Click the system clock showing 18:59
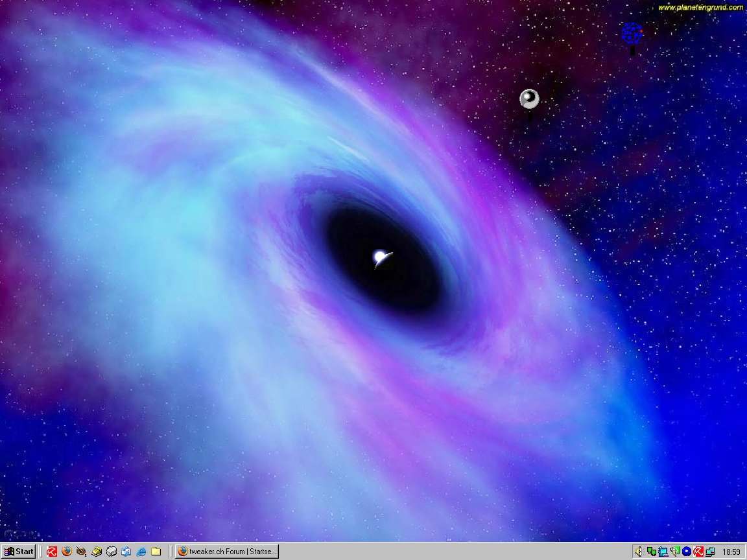747x560 pixels. click(731, 552)
